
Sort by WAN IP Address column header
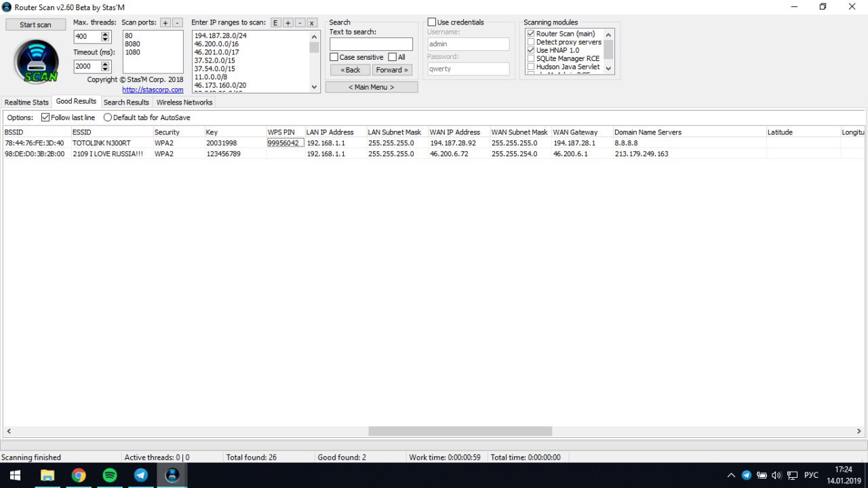(x=458, y=132)
